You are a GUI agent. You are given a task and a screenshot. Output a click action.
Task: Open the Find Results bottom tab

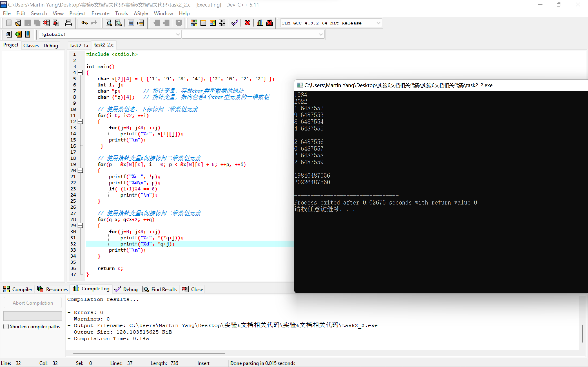click(x=160, y=289)
